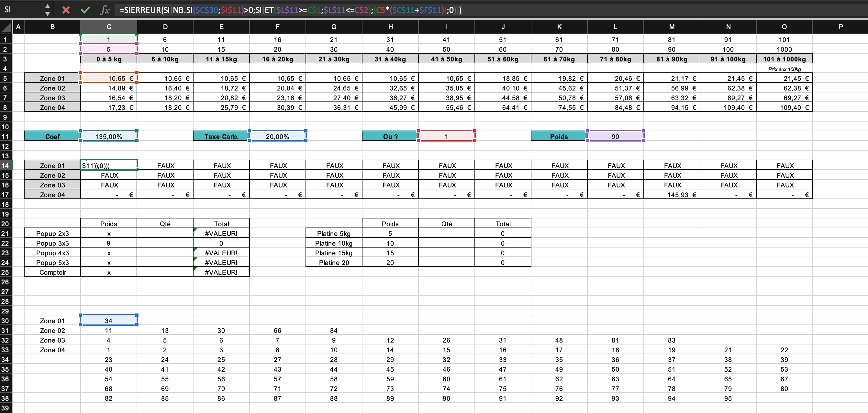The width and height of the screenshot is (868, 413).
Task: Click the Poids value cell 90
Action: (615, 136)
